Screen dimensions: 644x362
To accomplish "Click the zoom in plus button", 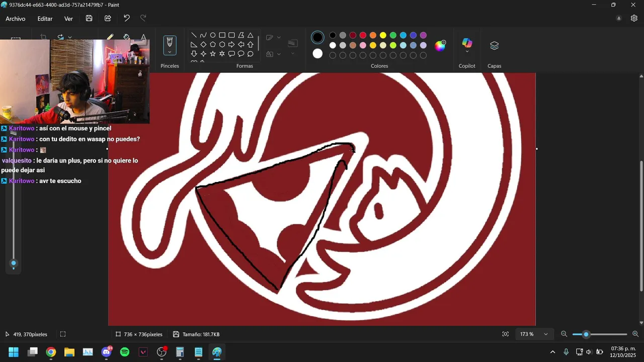I will tap(635, 334).
